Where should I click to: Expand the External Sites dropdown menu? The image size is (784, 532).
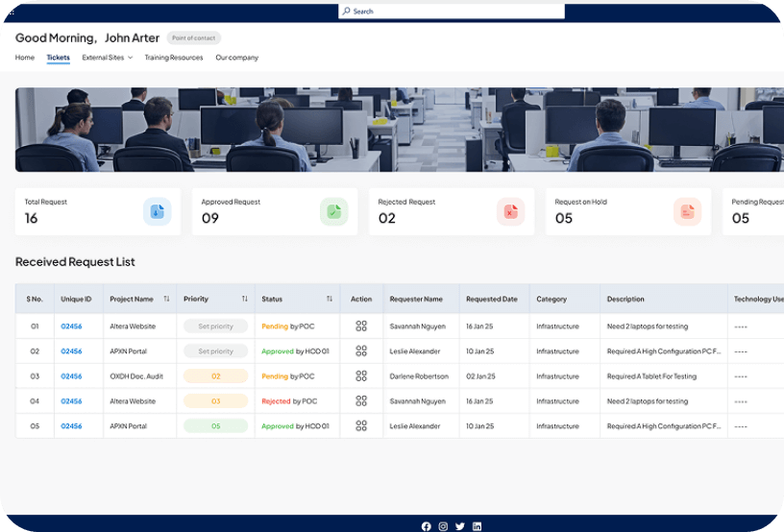107,58
